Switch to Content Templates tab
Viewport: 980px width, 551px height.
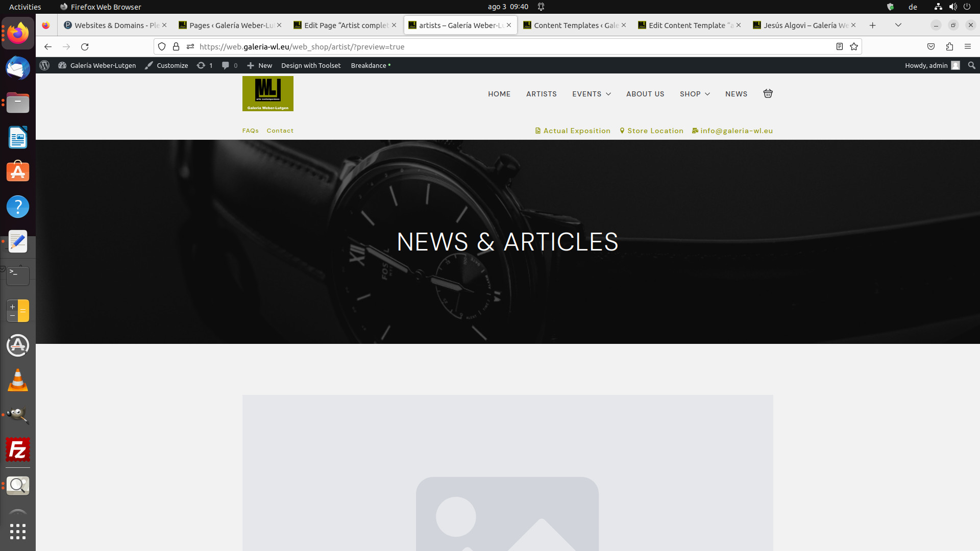tap(572, 25)
